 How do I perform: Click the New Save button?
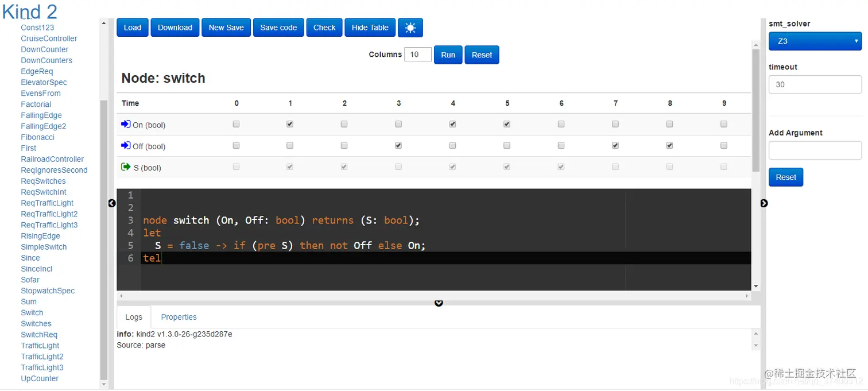point(226,28)
